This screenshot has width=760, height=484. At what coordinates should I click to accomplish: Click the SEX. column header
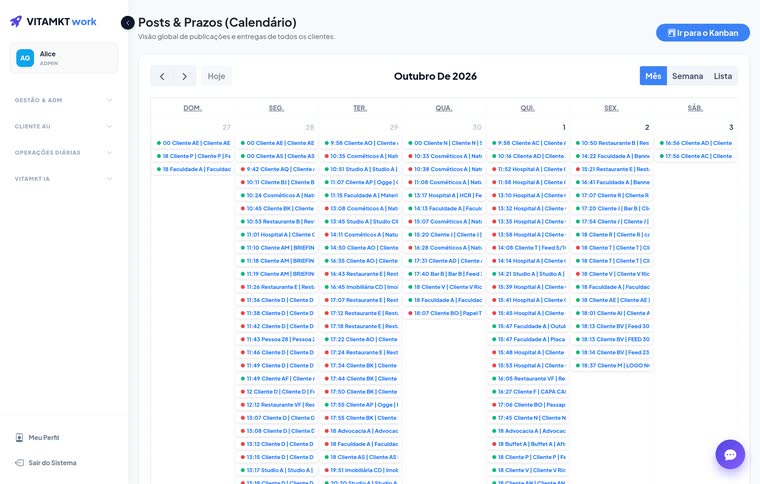point(611,108)
